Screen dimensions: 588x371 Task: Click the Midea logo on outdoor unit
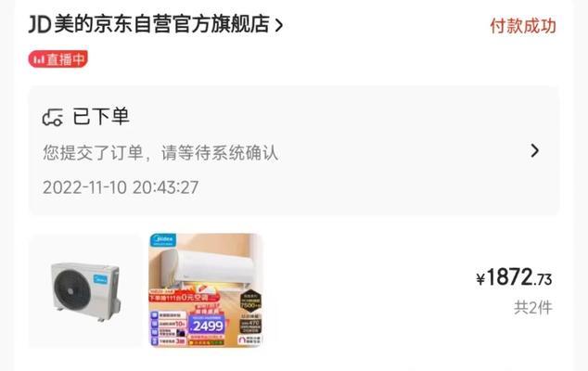coord(100,279)
